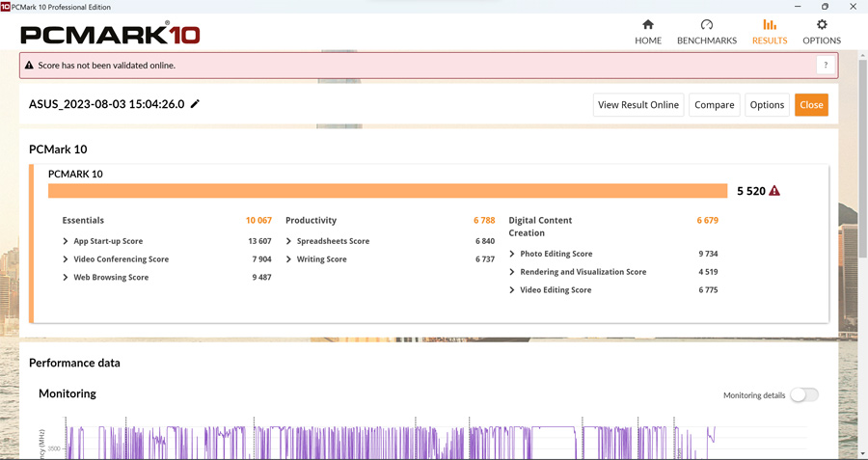Click the Compare button
This screenshot has width=868, height=460.
pyautogui.click(x=714, y=104)
